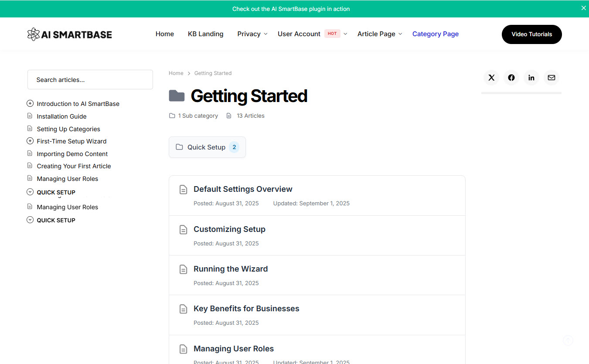Screen dimensions: 589x364
Task: Share this page on Facebook
Action: 511,78
